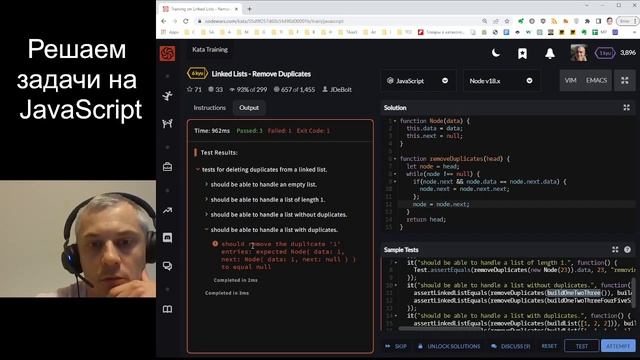This screenshot has width=640, height=360.
Task: Click '93% of 299' satisfaction stat
Action: click(x=248, y=89)
